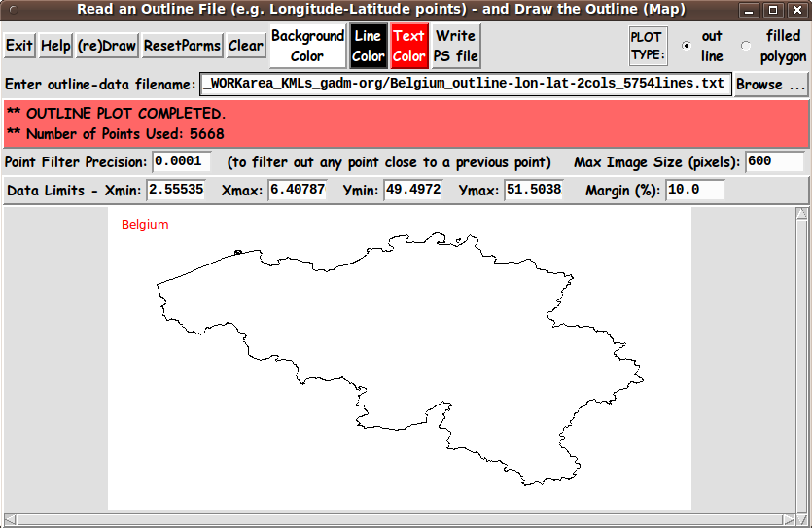Viewport: 812px width, 528px height.
Task: Click the Ymax data limit field
Action: tap(534, 190)
